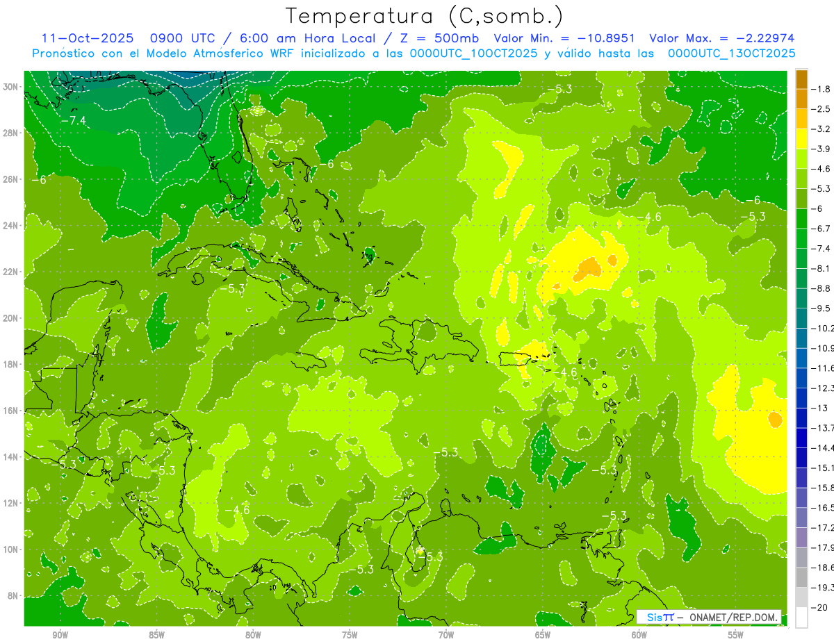Click the gray -18.6 legend swatch

tap(801, 577)
